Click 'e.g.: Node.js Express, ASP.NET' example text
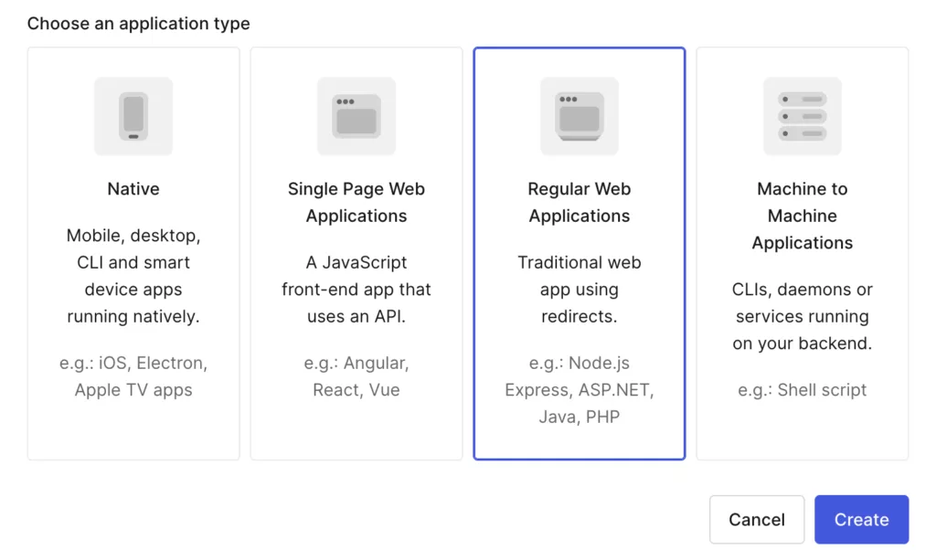 tap(579, 389)
